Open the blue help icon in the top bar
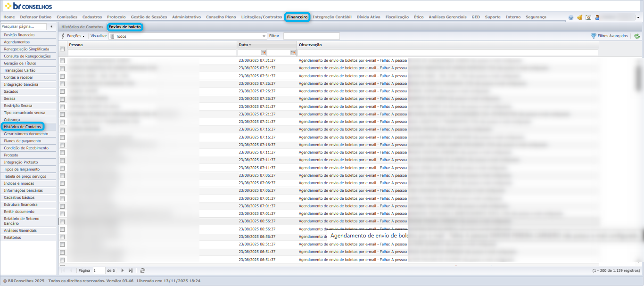Screen dimensions: 644x286 coord(571,17)
